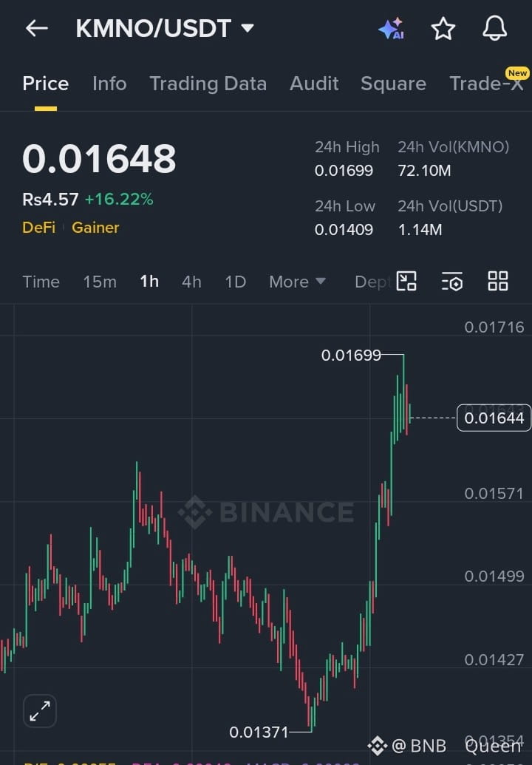This screenshot has height=765, width=532.
Task: Tap the New badge on Trade-X
Action: tap(517, 73)
